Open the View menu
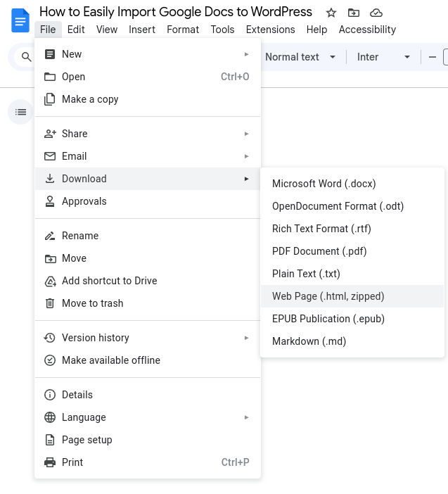 click(x=107, y=30)
